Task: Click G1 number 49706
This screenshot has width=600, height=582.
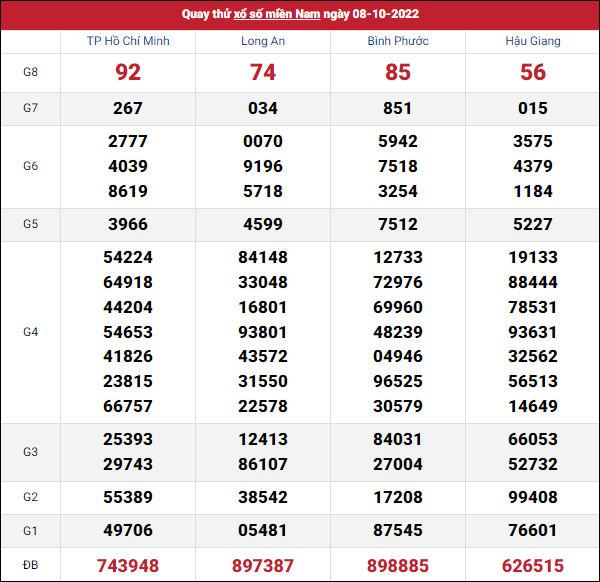Action: pyautogui.click(x=128, y=529)
